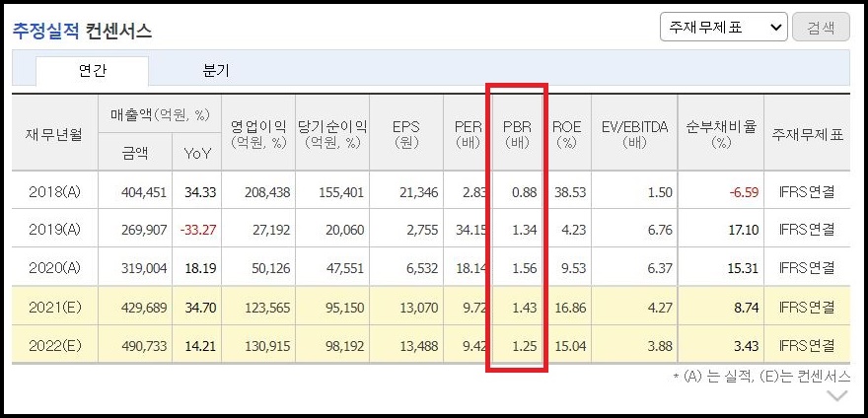This screenshot has width=868, height=418.
Task: Click the 금액 sub-header
Action: coord(135,153)
